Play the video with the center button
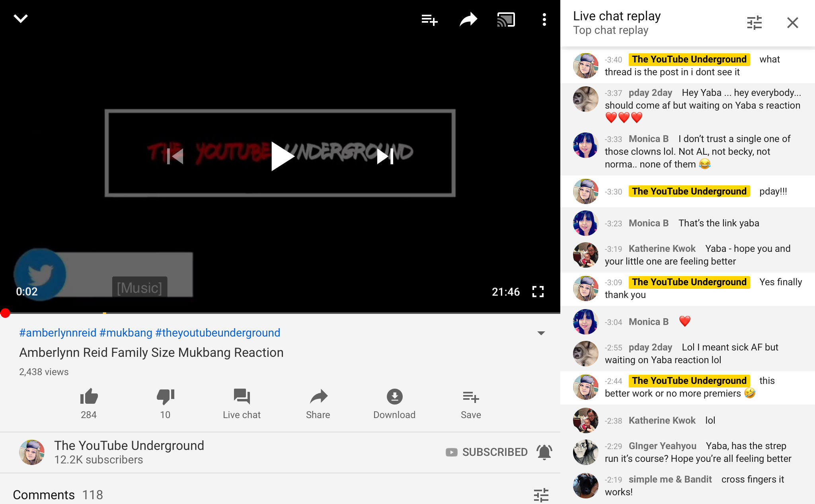The height and width of the screenshot is (504, 815). click(282, 156)
